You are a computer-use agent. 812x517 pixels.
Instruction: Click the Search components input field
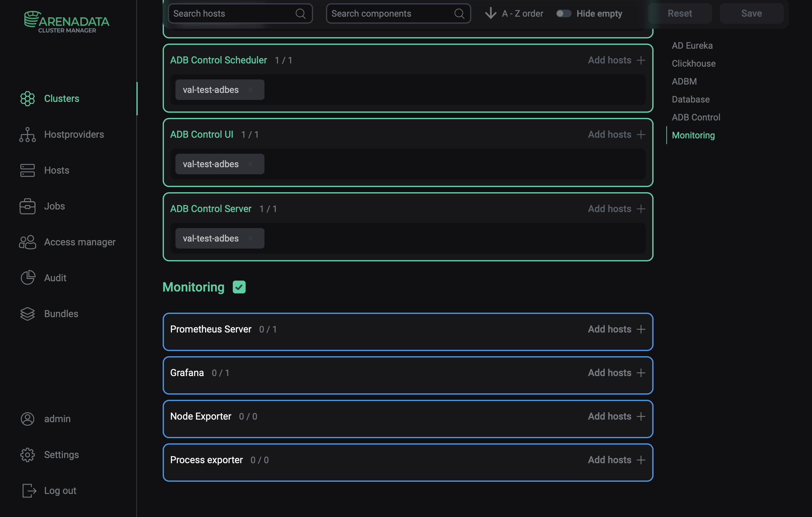pos(388,13)
